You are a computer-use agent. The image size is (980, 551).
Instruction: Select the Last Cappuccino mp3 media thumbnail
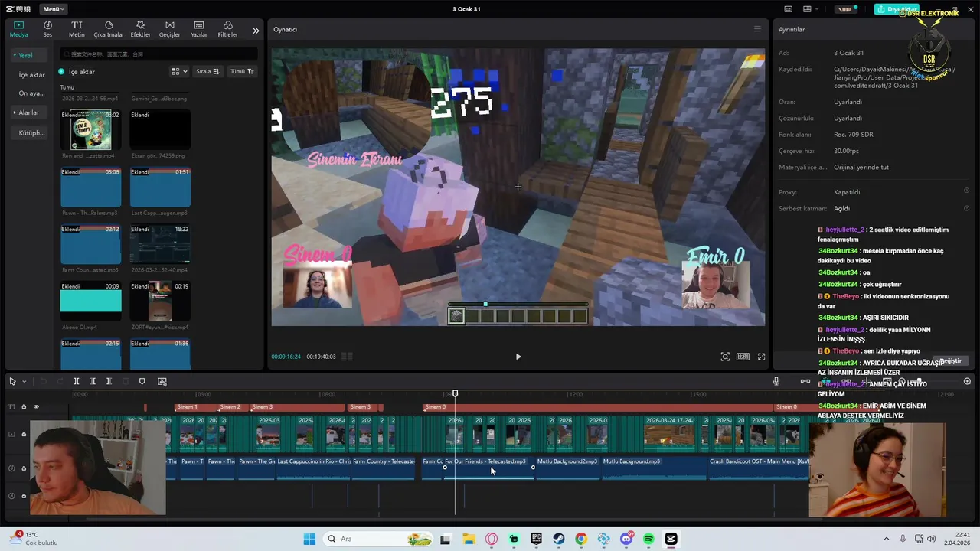(x=160, y=187)
